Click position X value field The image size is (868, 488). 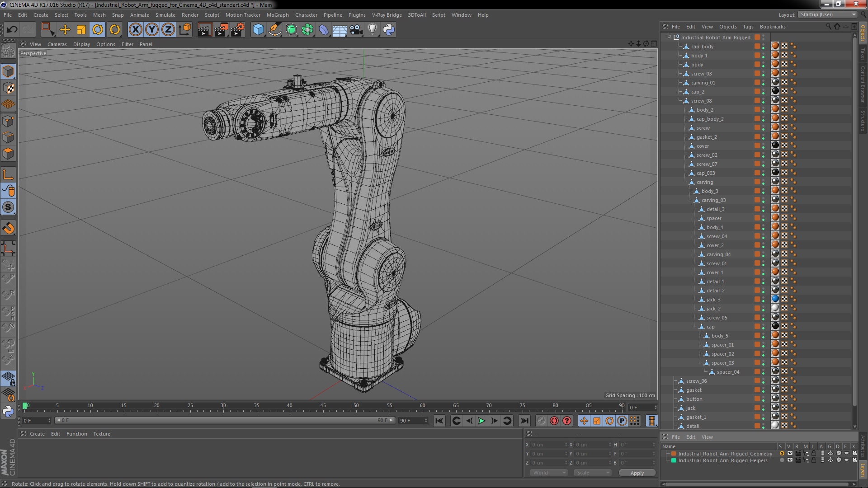pyautogui.click(x=549, y=445)
